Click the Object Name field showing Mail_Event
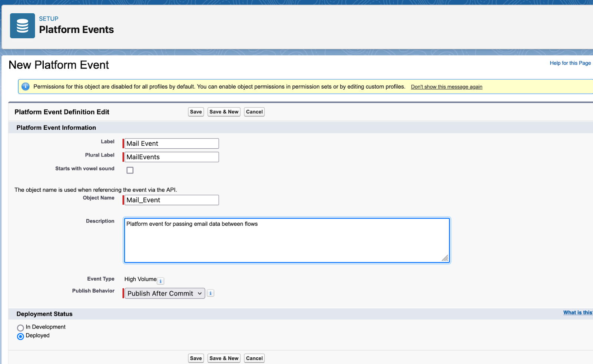The image size is (593, 364). [x=171, y=200]
